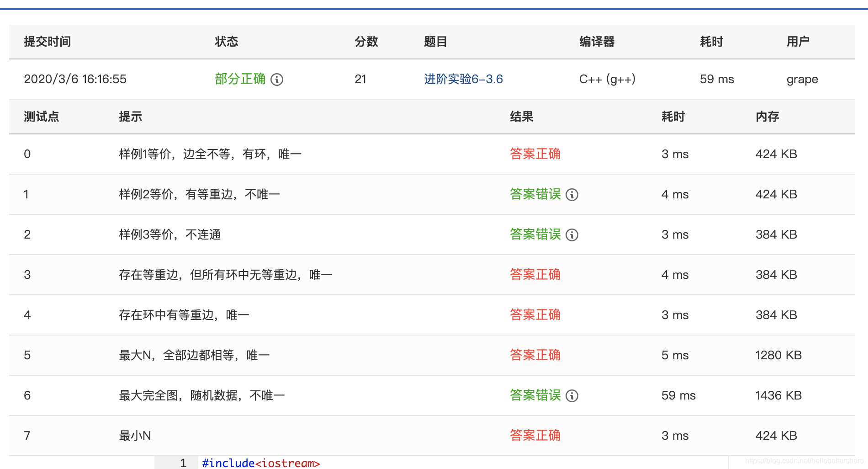Click line number 1 in code gutter
The width and height of the screenshot is (868, 469).
pyautogui.click(x=183, y=463)
